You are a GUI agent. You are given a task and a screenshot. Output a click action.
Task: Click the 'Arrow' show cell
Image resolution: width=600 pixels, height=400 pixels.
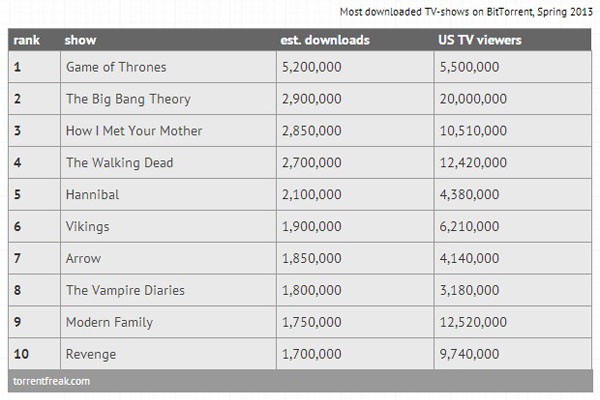(x=83, y=259)
